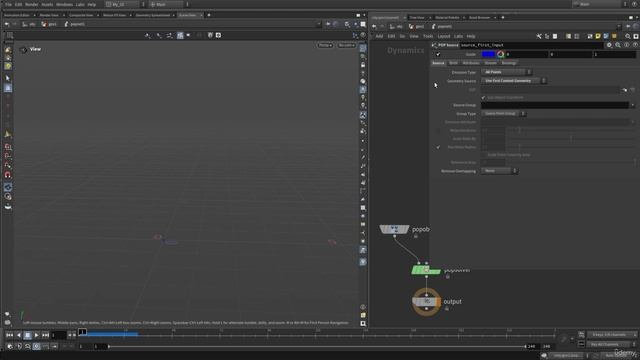The height and width of the screenshot is (360, 640).
Task: Play the animation backward
Action: [x=18, y=335]
